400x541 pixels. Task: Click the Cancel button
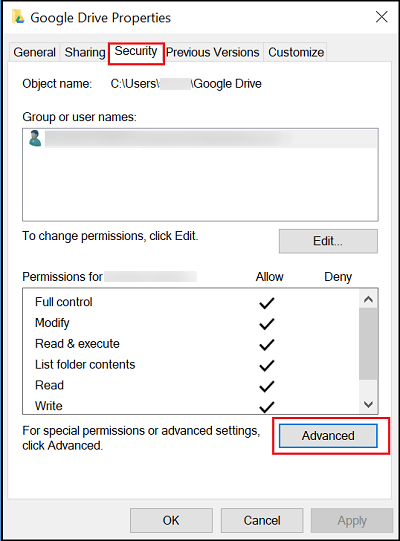point(262,520)
